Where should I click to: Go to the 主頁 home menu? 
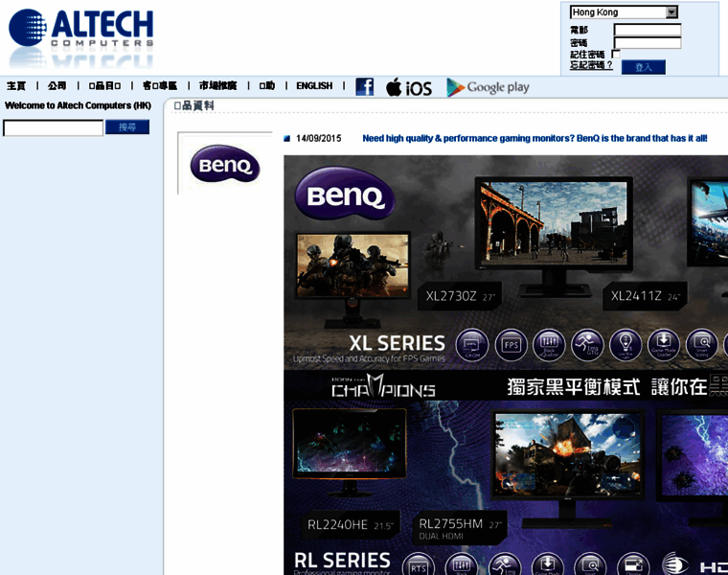[16, 86]
